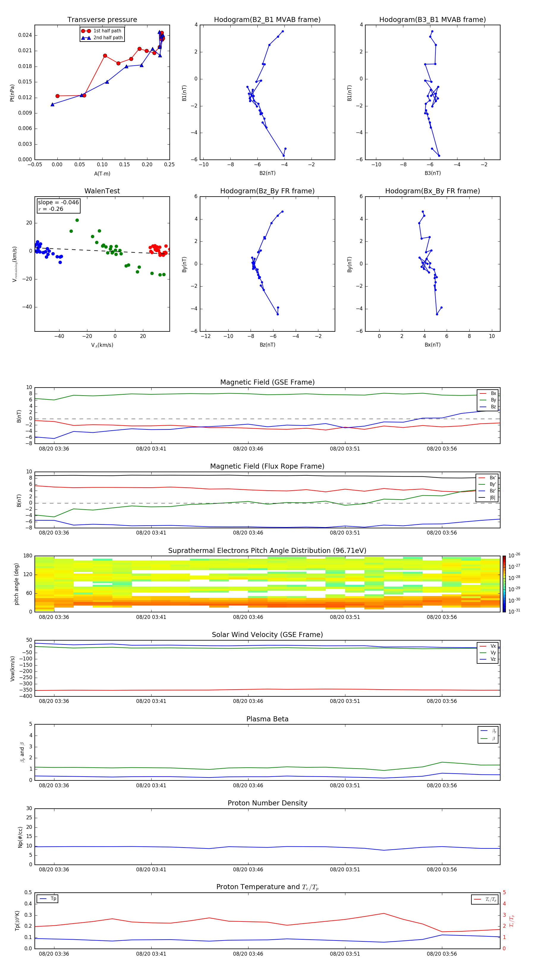Click the 'Hodogram(Bz_By FR frame)' title

click(267, 191)
